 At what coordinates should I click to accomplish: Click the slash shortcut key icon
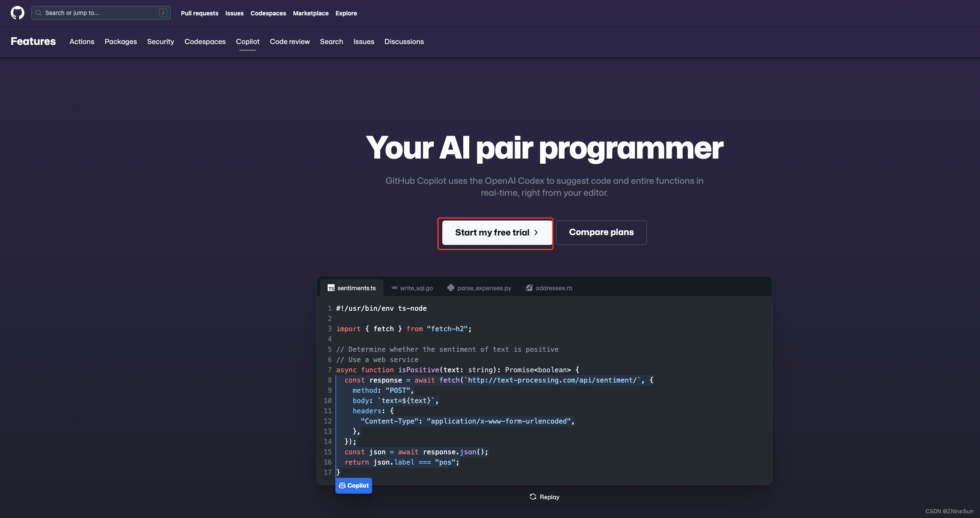point(163,13)
